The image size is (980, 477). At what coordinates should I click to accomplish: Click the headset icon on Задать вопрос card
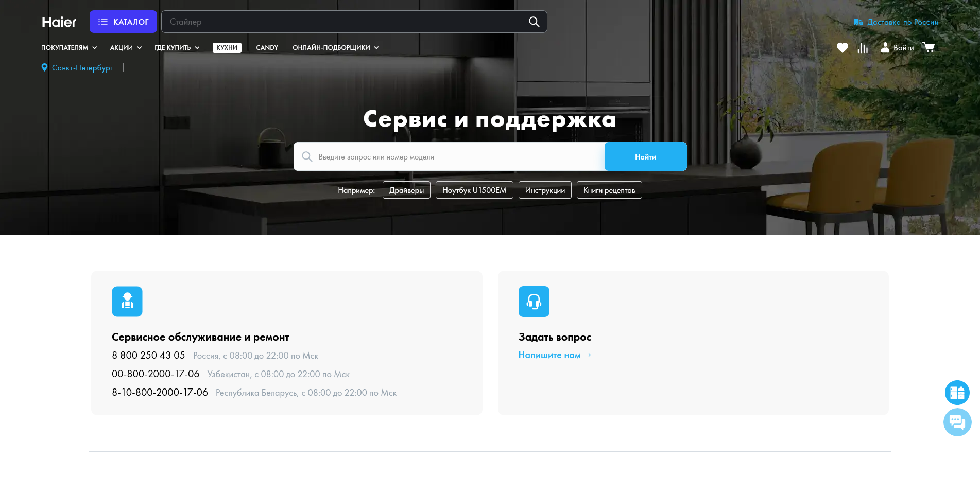coord(534,302)
